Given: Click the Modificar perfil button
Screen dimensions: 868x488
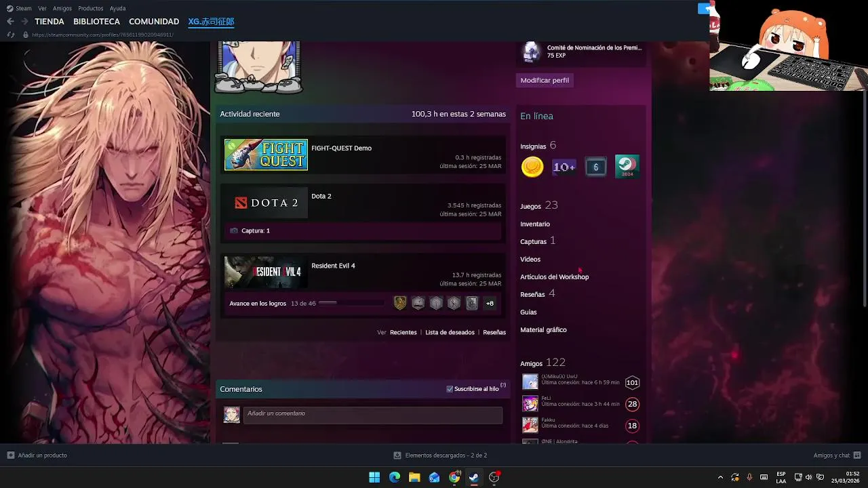Looking at the screenshot, I should tap(545, 80).
